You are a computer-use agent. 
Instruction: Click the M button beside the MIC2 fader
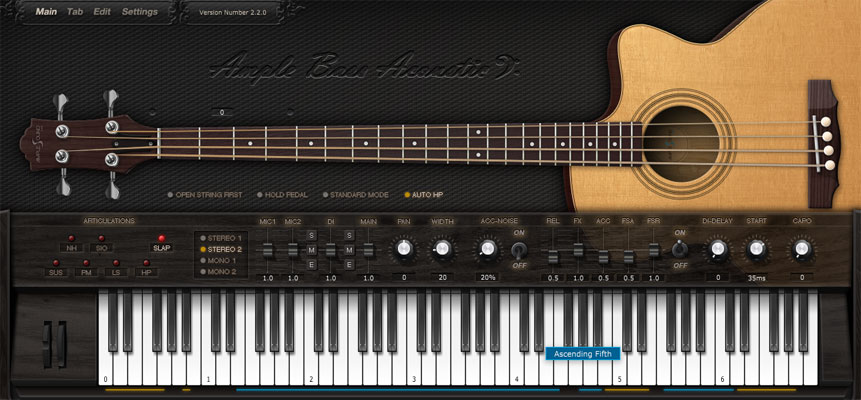pos(311,251)
